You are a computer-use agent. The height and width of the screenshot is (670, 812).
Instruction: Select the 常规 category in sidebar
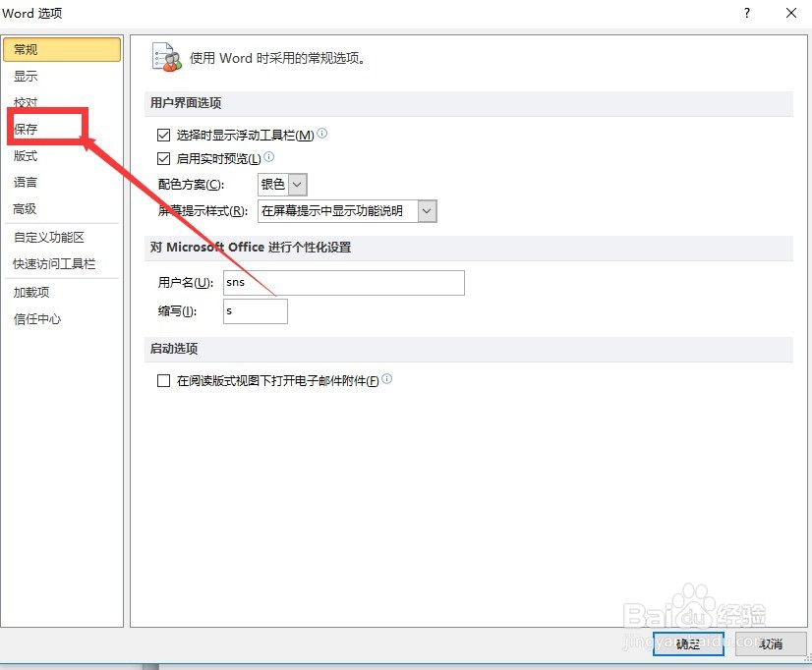tap(62, 50)
